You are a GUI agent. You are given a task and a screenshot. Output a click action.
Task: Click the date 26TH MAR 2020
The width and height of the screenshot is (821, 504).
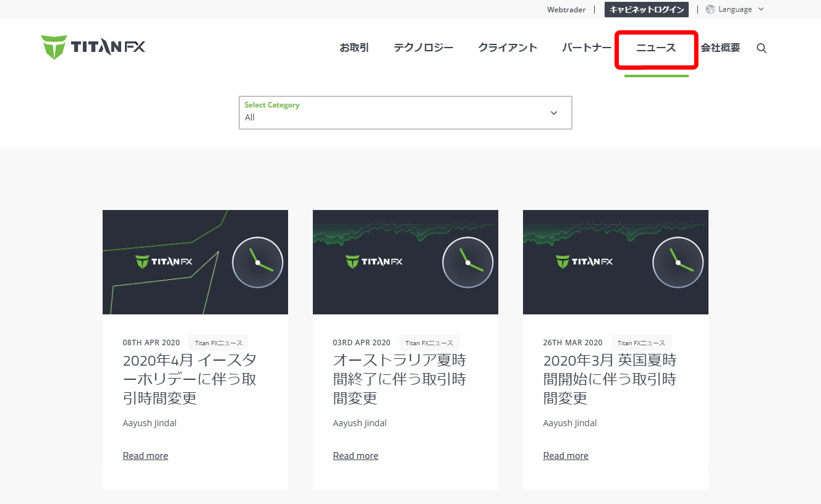tap(572, 343)
